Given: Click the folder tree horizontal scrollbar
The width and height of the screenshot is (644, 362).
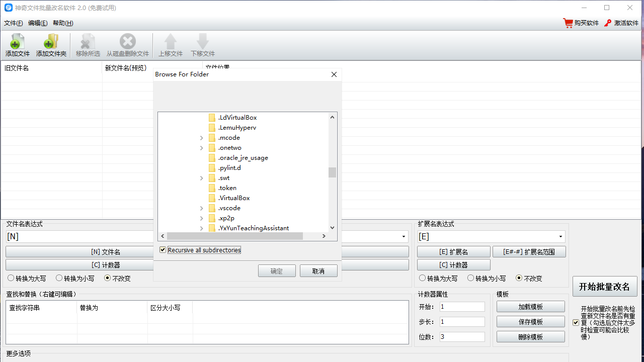Looking at the screenshot, I should tap(235, 236).
